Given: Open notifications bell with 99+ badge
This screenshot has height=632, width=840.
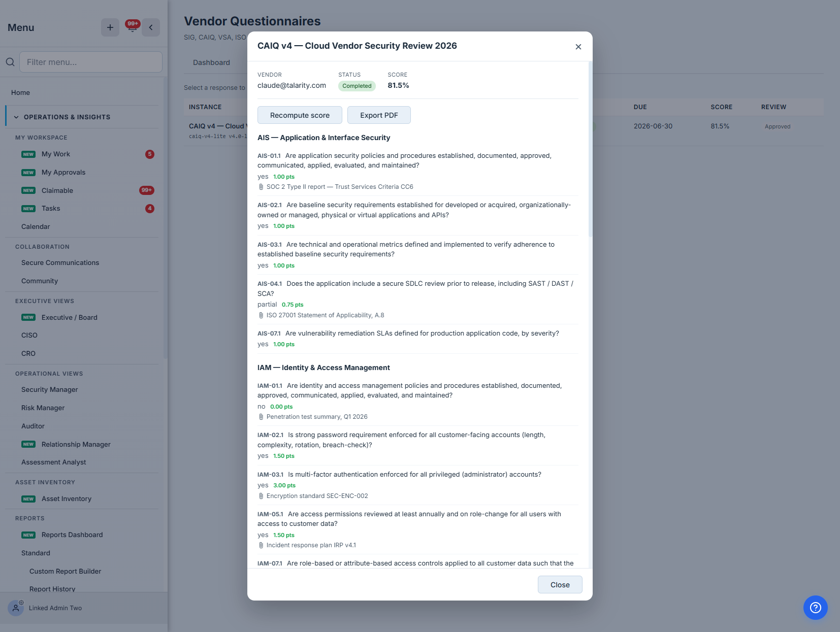Looking at the screenshot, I should 132,26.
